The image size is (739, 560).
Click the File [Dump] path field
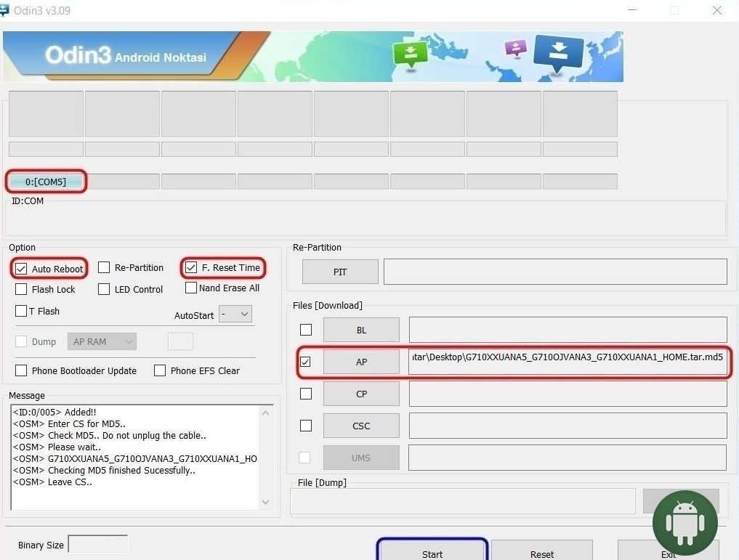click(463, 501)
